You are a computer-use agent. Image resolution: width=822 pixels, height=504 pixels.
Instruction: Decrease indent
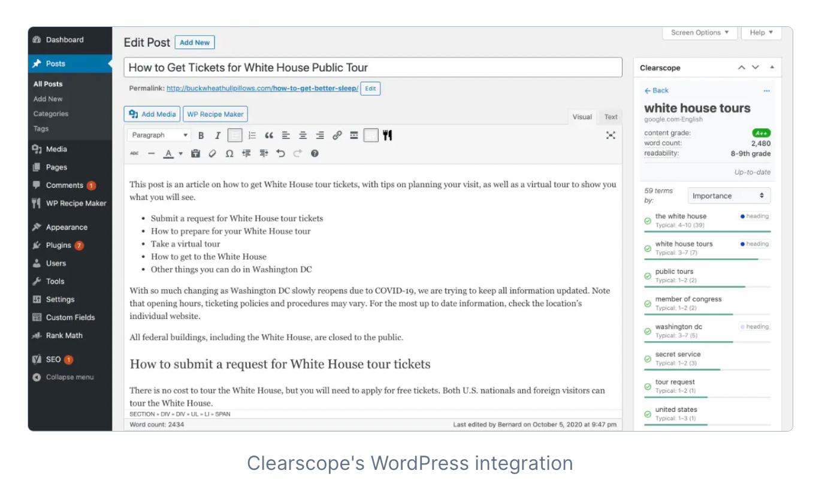(x=246, y=153)
